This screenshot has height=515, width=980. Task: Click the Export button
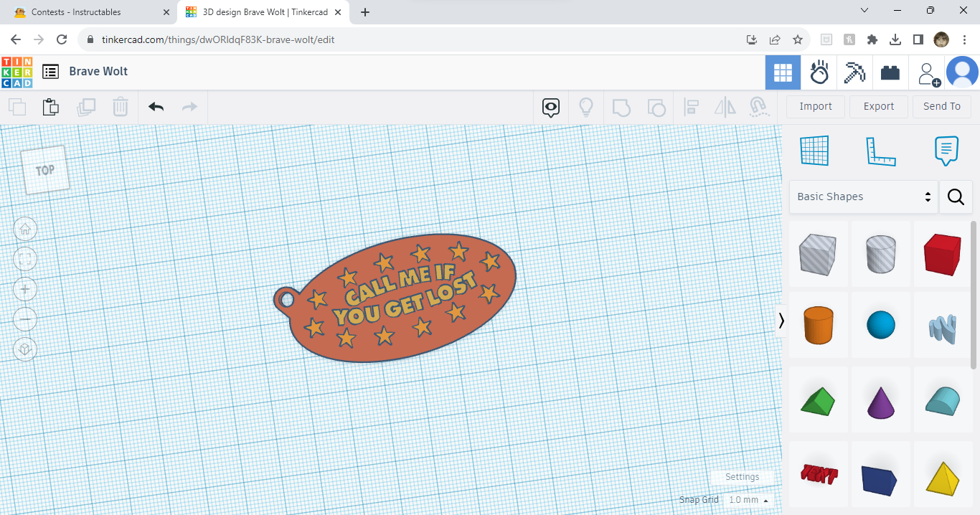coord(879,106)
